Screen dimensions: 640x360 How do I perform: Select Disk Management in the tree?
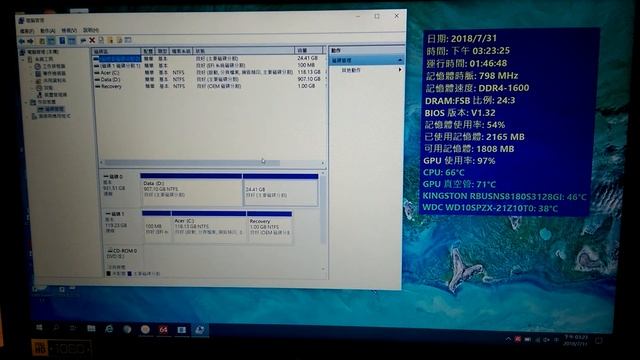pyautogui.click(x=51, y=109)
